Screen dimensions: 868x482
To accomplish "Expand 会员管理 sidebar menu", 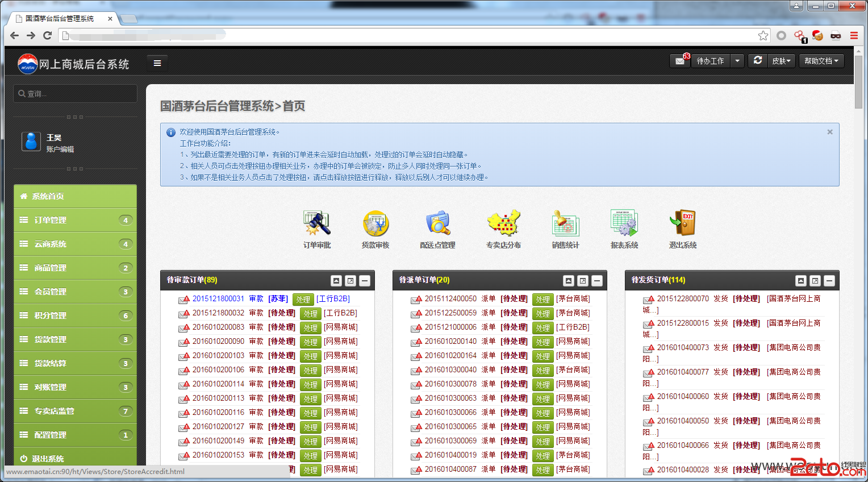I will coord(75,292).
